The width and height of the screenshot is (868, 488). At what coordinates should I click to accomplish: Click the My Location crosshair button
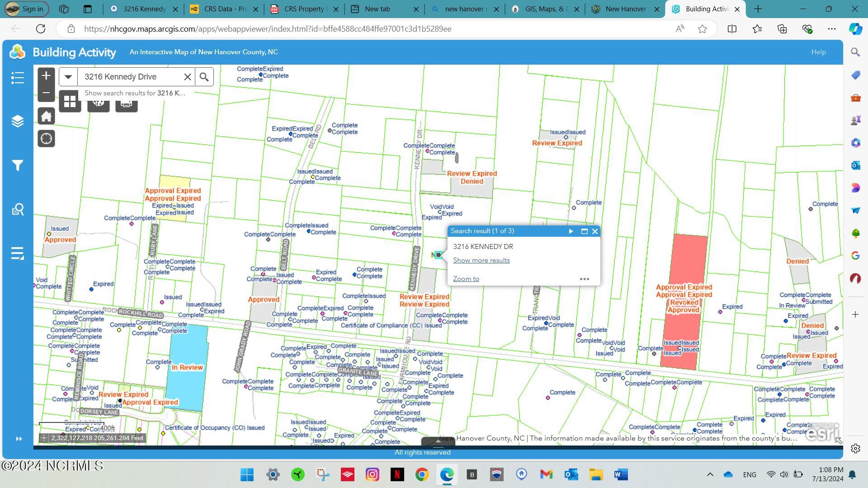46,139
